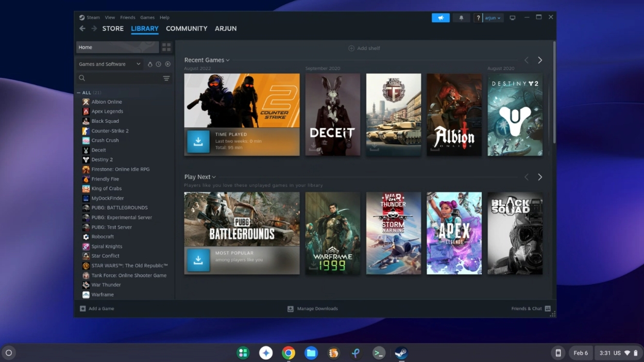Click the Steam icon on the shelf

pyautogui.click(x=401, y=353)
